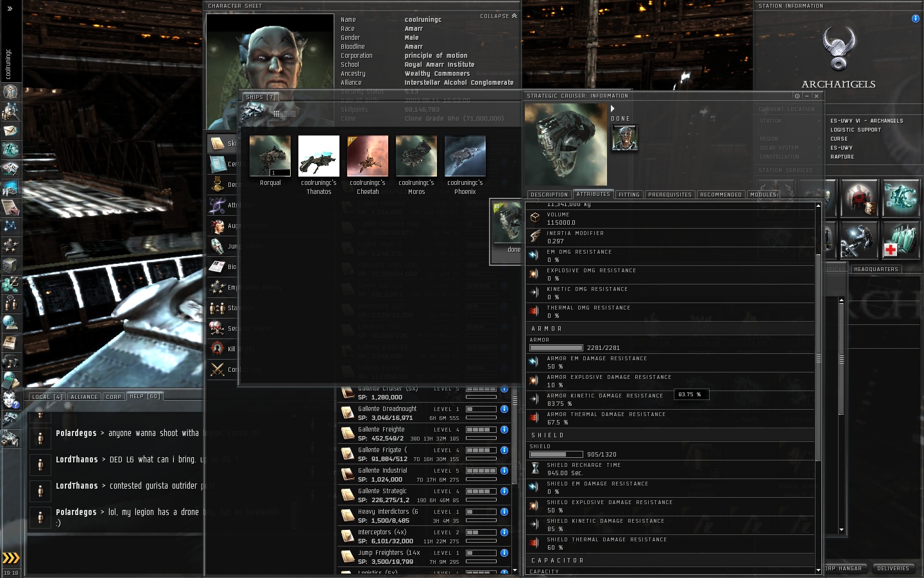Image resolution: width=924 pixels, height=578 pixels.
Task: Open Jump Clones icon in character sheet
Action: pos(217,246)
